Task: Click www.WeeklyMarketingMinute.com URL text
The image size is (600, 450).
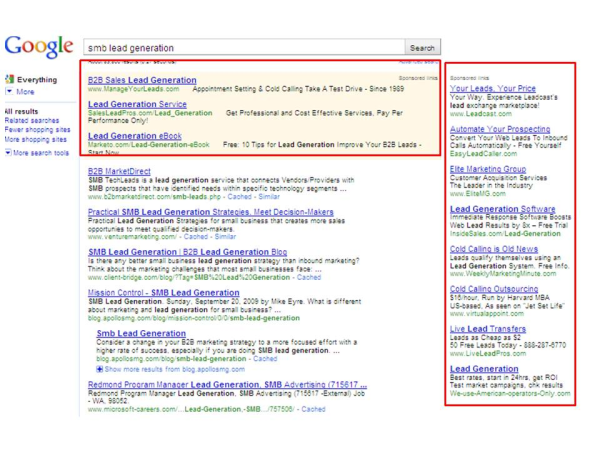Action: [503, 274]
